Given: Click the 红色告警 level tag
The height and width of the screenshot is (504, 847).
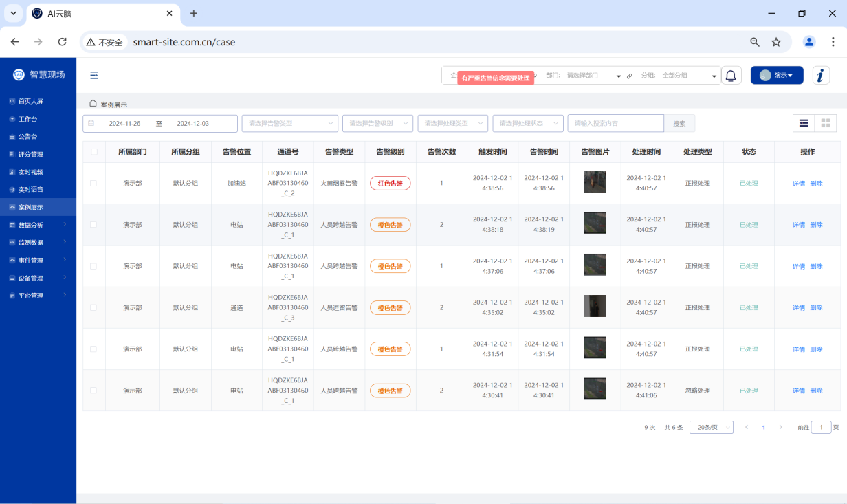Looking at the screenshot, I should click(x=390, y=183).
